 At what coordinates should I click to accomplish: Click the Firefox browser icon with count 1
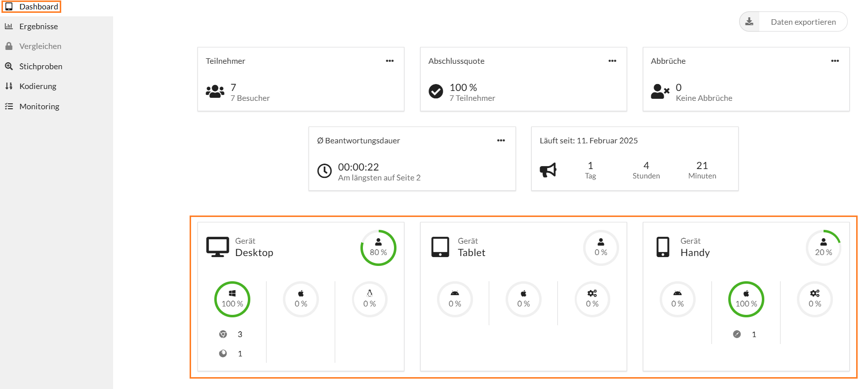point(223,353)
